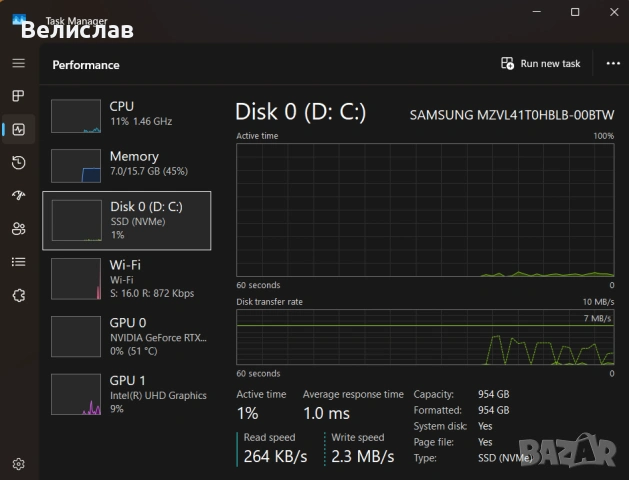
Task: Select the Wi-Fi performance entry
Action: point(127,279)
